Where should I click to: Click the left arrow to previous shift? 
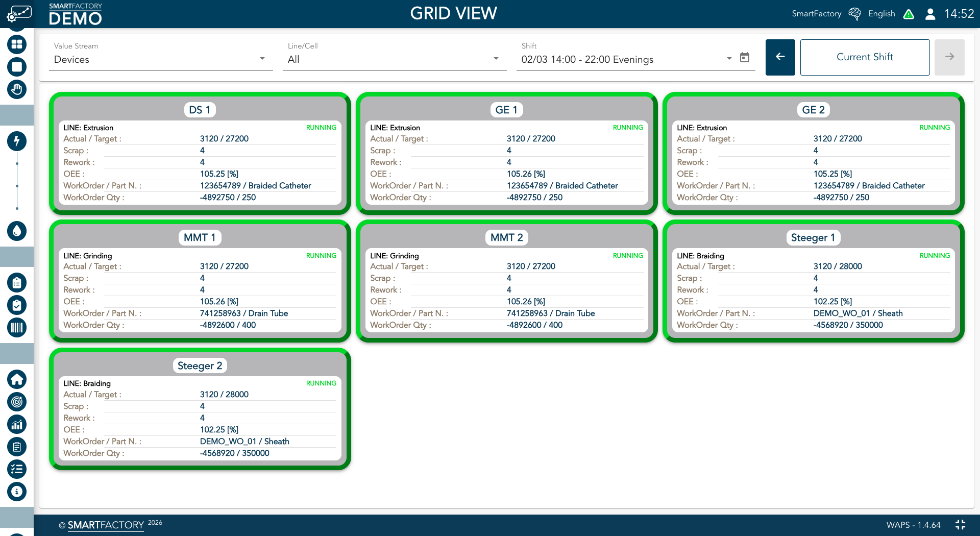pyautogui.click(x=780, y=57)
